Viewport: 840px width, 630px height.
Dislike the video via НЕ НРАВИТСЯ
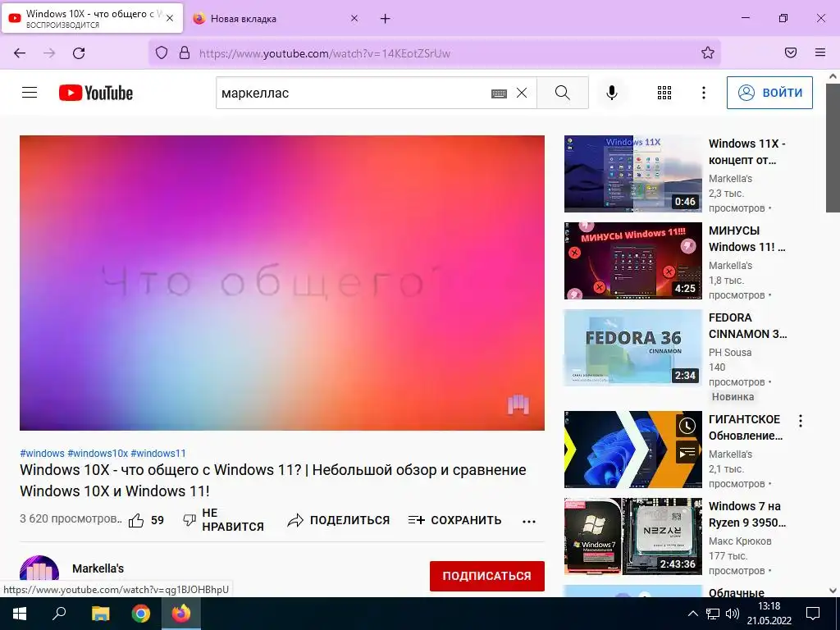pos(223,519)
